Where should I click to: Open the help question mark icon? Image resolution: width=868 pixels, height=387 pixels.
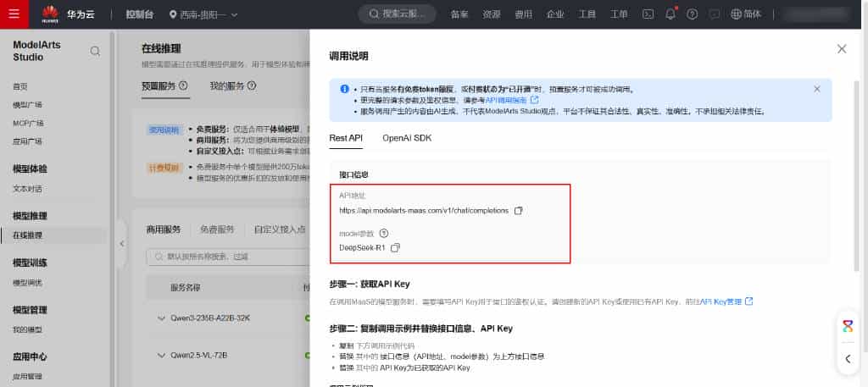tap(692, 15)
